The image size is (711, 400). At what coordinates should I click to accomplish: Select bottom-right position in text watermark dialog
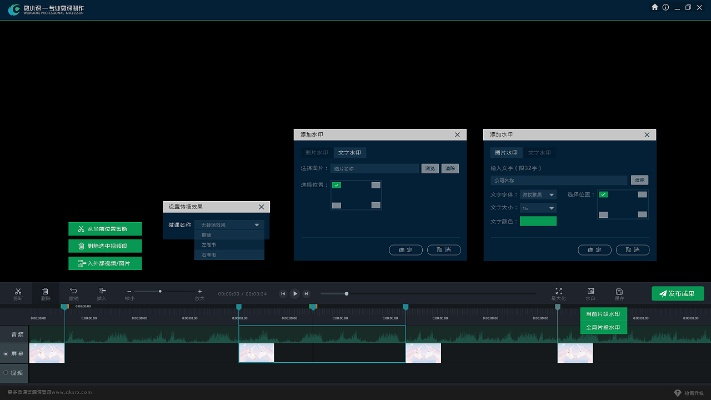(x=641, y=213)
